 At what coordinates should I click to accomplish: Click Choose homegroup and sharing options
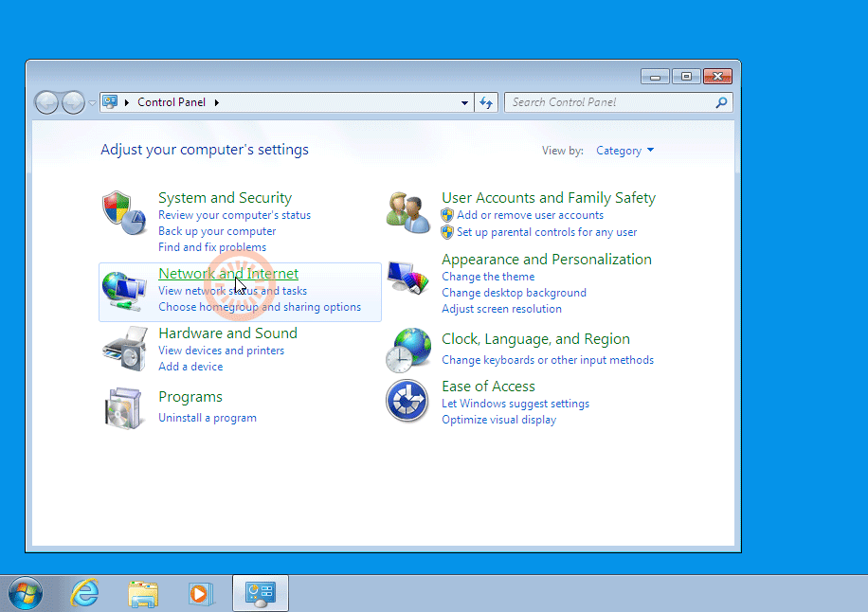click(x=260, y=307)
